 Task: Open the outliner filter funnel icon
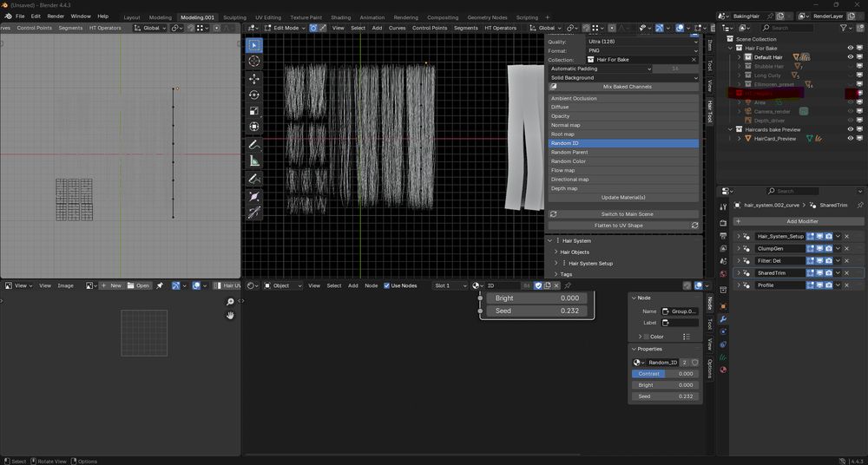843,28
